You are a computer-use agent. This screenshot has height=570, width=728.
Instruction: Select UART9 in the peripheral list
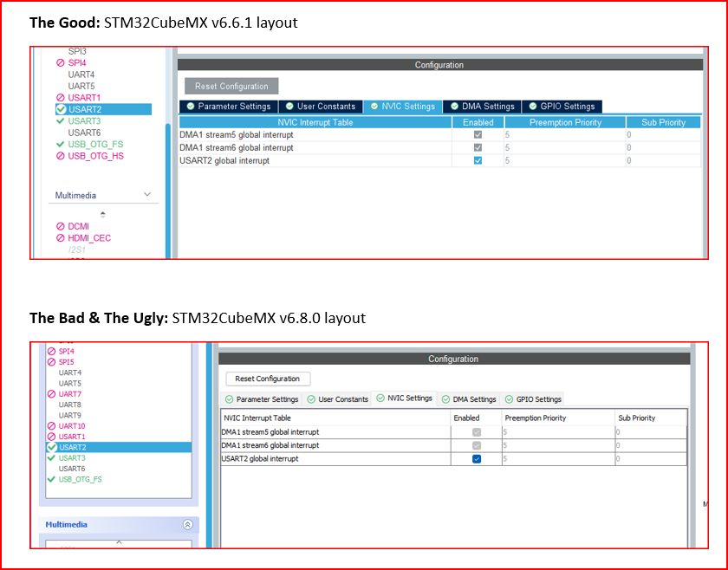(x=70, y=416)
